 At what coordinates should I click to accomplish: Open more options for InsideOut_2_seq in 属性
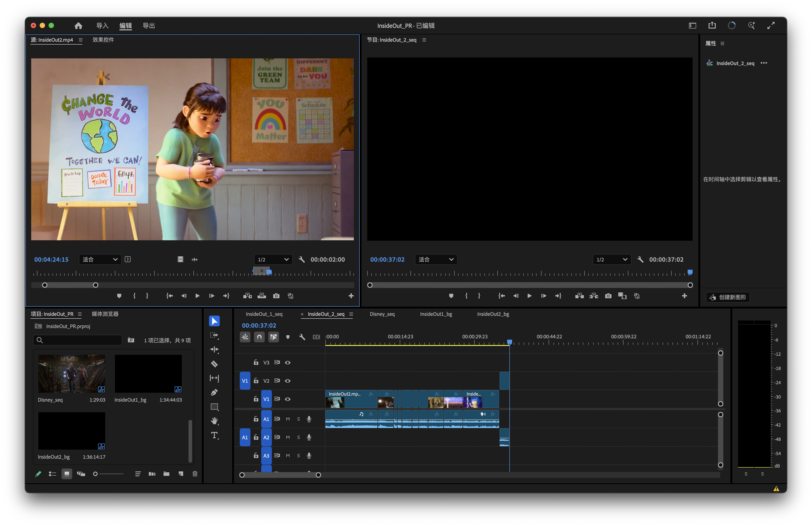click(x=764, y=63)
